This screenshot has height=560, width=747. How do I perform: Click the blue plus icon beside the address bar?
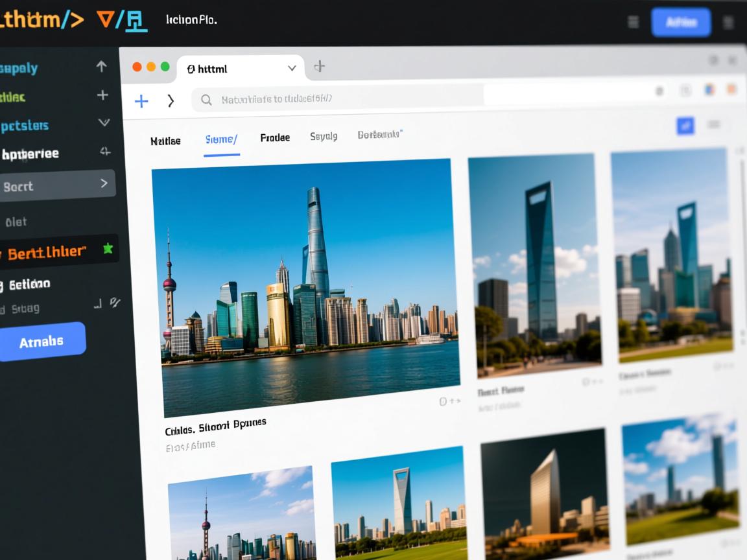[x=141, y=100]
